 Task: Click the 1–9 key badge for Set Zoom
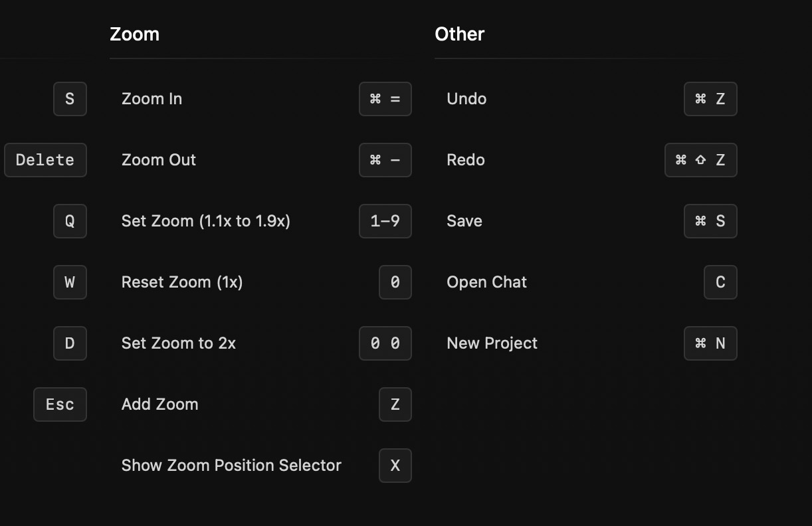pyautogui.click(x=385, y=221)
